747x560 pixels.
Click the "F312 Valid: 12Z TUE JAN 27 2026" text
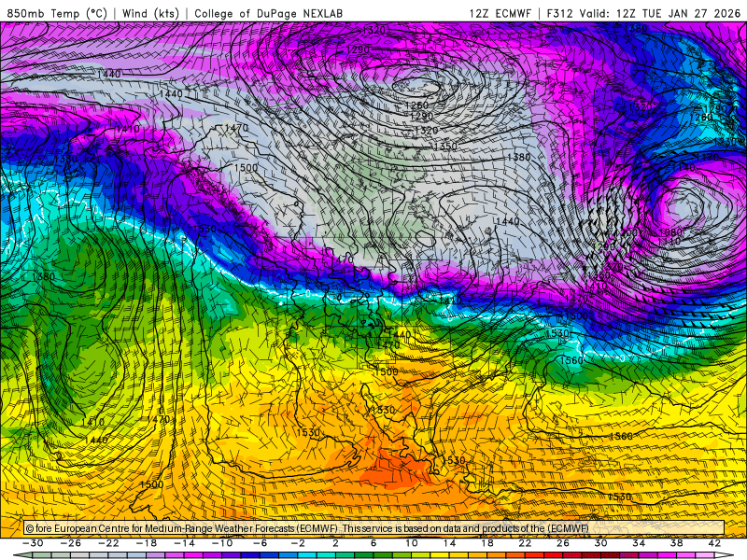coord(643,13)
